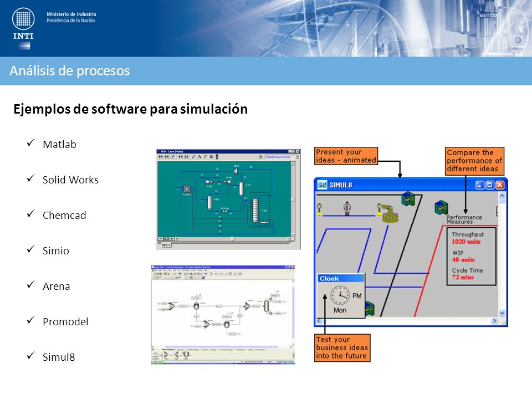This screenshot has width=532, height=399.
Task: Click the distillation column block in Aspen flowsheet
Action: (x=267, y=306)
